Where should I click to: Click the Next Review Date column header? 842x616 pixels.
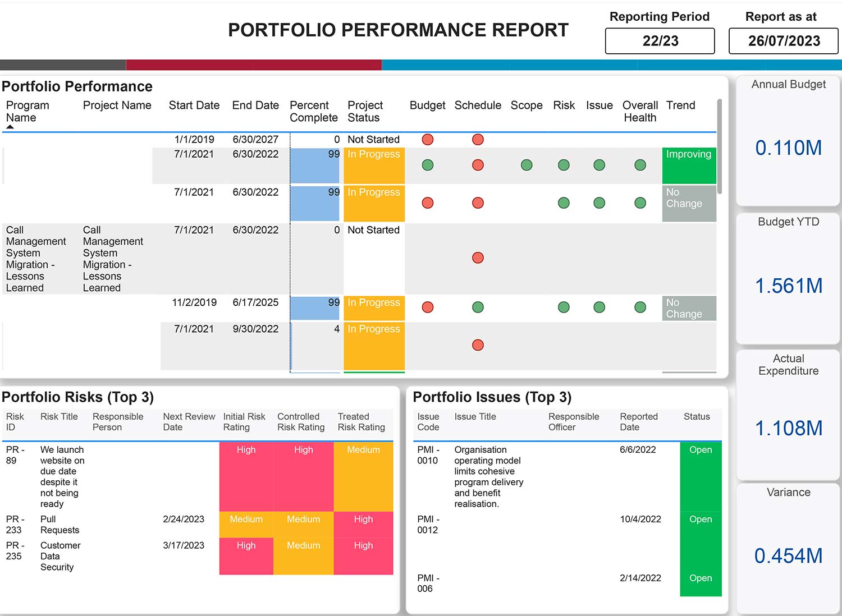189,422
